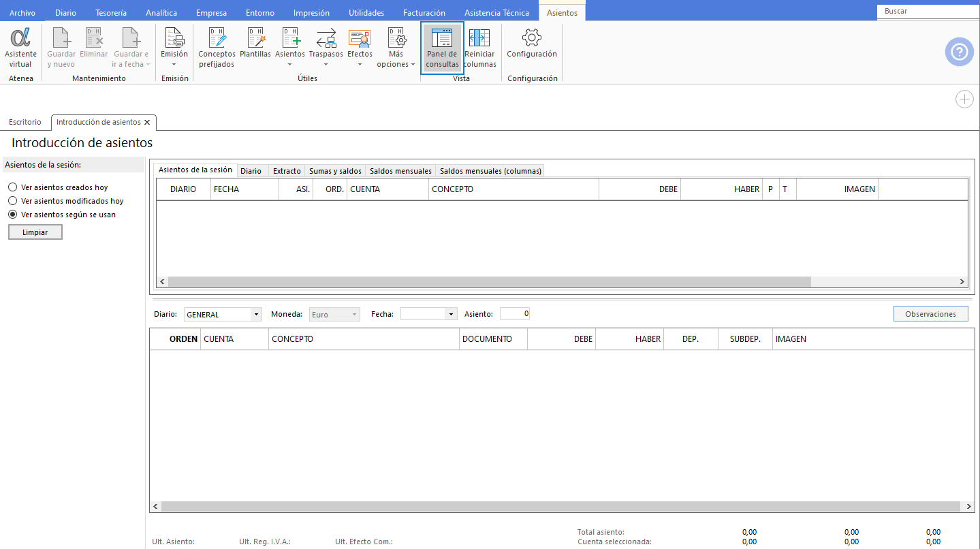Open Conceptos prefijados
Screen dimensions: 980x549
point(217,48)
